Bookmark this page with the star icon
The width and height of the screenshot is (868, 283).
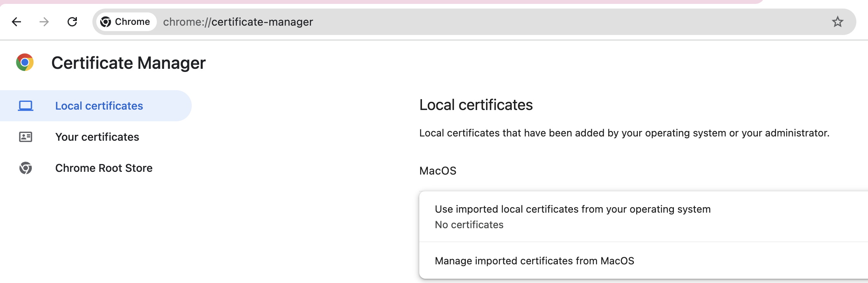coord(837,22)
